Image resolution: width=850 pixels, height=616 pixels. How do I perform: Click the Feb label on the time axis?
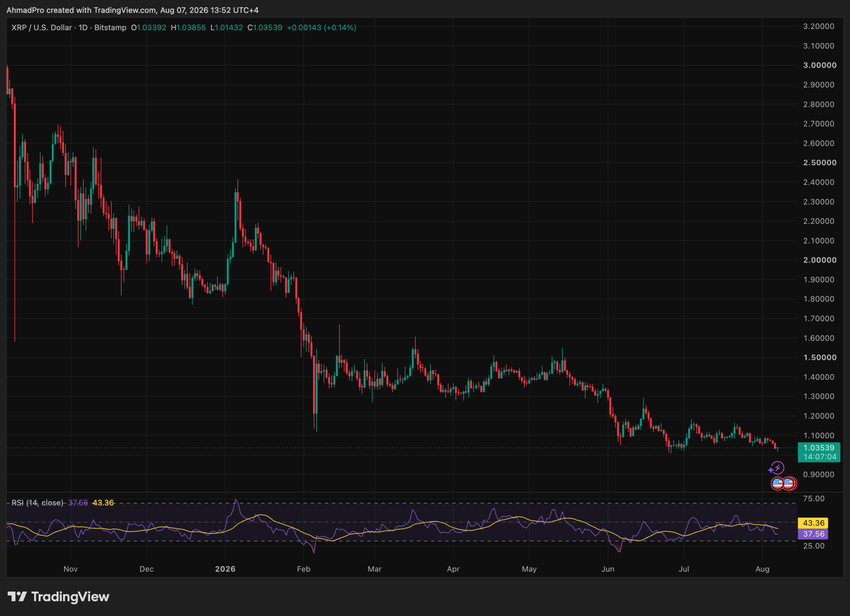pos(303,569)
